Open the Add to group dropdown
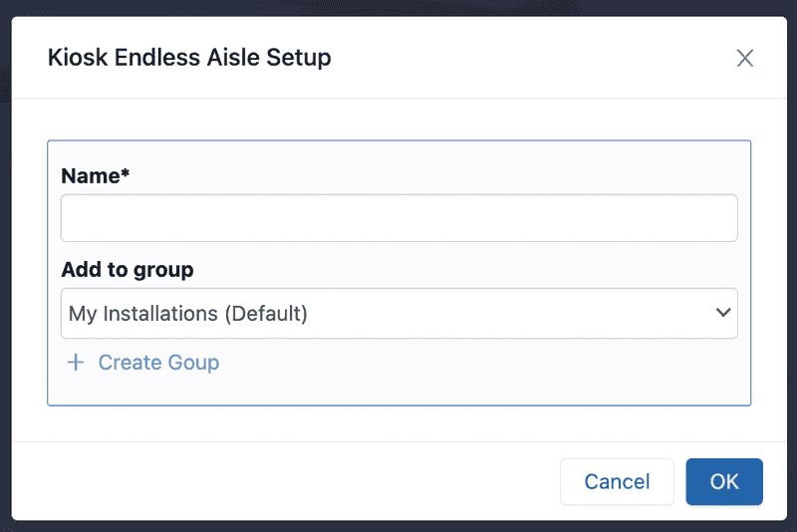The height and width of the screenshot is (532, 797). [398, 313]
